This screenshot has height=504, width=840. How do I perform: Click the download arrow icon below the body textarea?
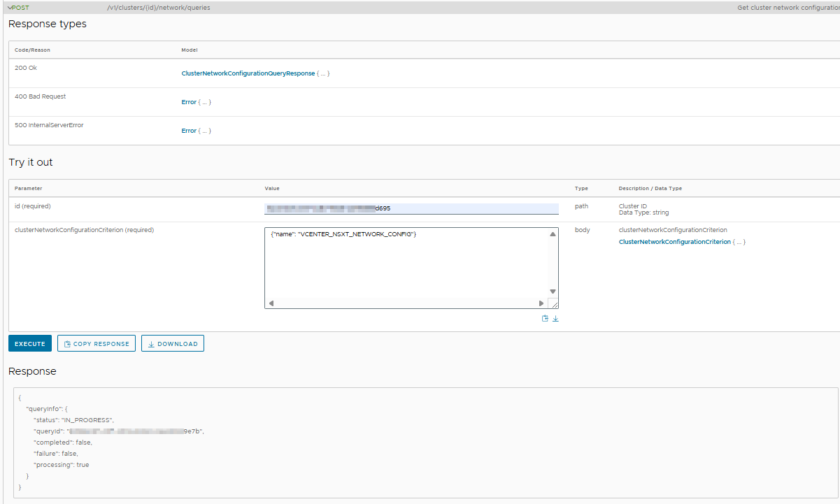tap(555, 318)
